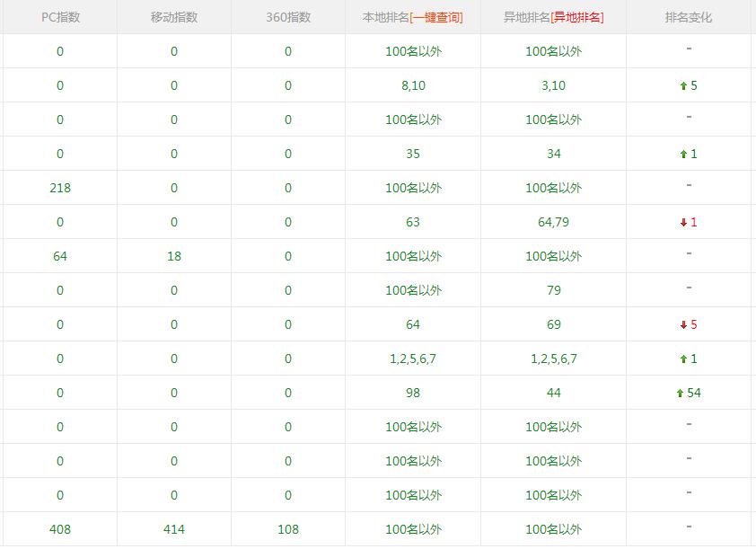
Task: Click the remote rank 79 in 100名以外 row
Action: click(553, 290)
